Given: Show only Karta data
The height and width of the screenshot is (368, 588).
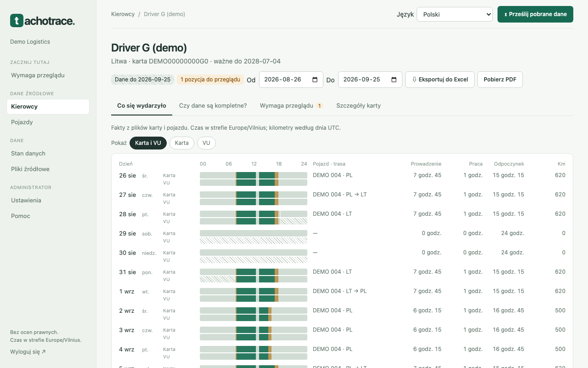Looking at the screenshot, I should (x=182, y=143).
